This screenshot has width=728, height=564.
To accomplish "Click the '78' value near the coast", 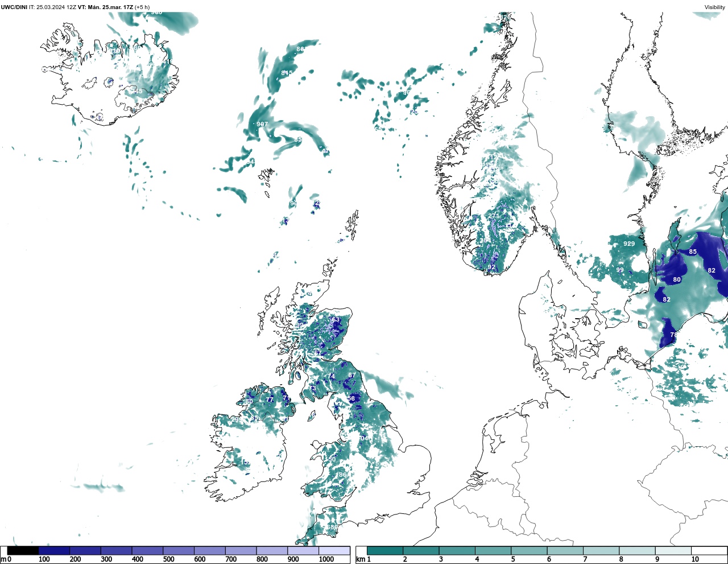I will point(674,335).
